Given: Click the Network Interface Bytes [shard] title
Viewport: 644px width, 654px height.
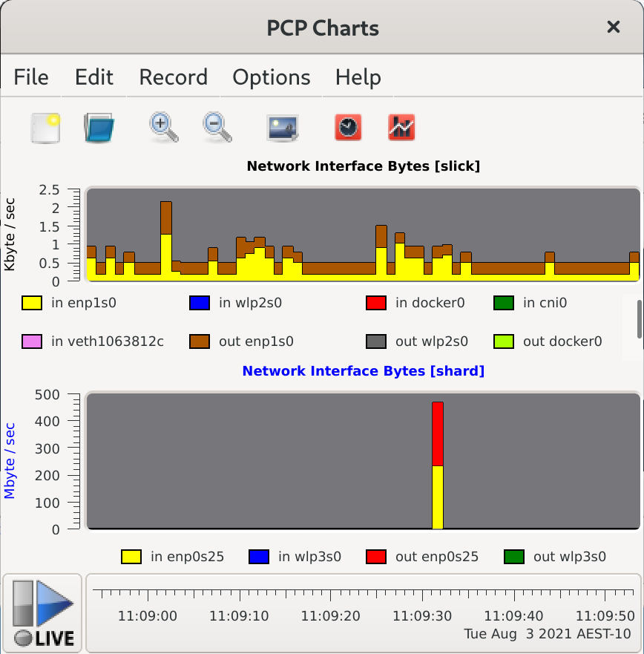Looking at the screenshot, I should 363,370.
